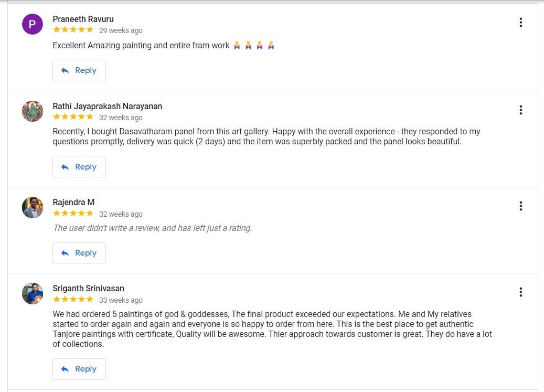Image resolution: width=544 pixels, height=392 pixels.
Task: Click the five-star rating on Praneeth's review
Action: tap(73, 30)
